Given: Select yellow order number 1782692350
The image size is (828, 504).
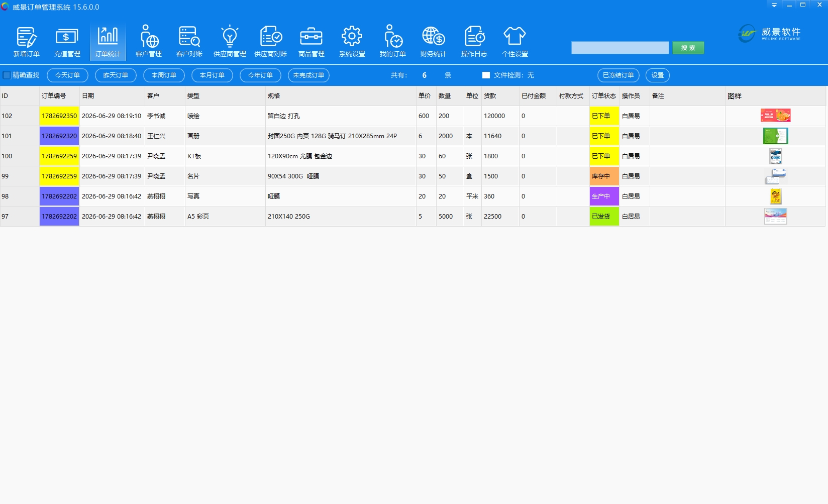Looking at the screenshot, I should click(x=59, y=116).
